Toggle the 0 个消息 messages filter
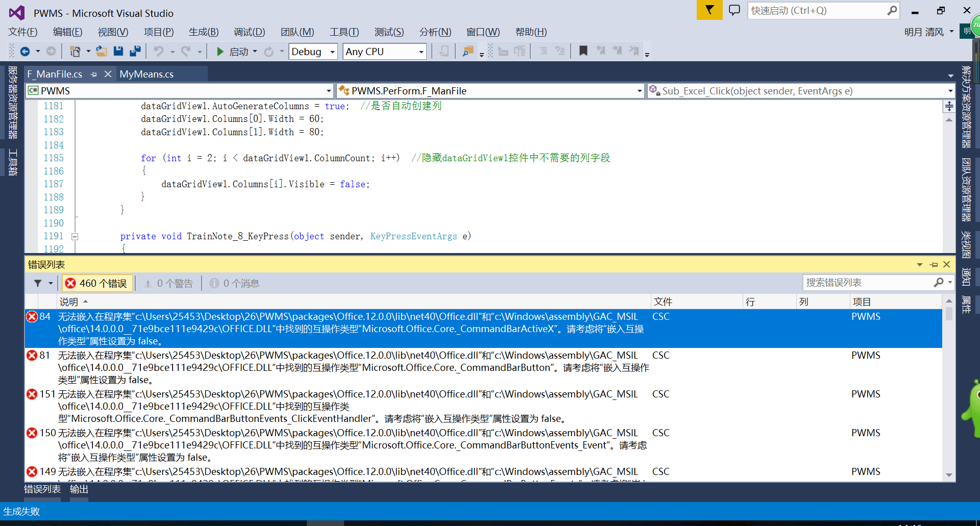 click(x=234, y=283)
